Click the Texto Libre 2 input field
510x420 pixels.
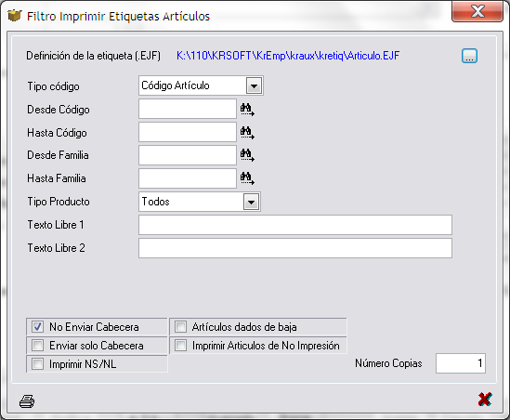pos(295,248)
